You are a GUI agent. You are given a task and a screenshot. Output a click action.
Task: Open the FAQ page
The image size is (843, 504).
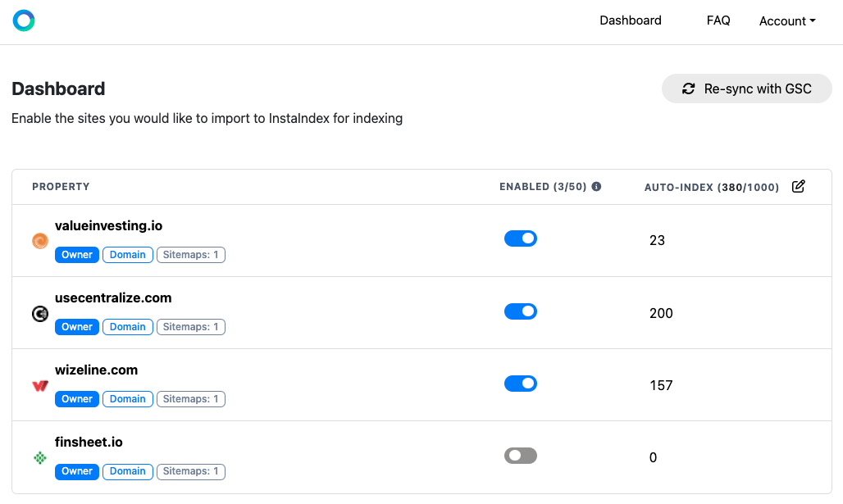(718, 20)
